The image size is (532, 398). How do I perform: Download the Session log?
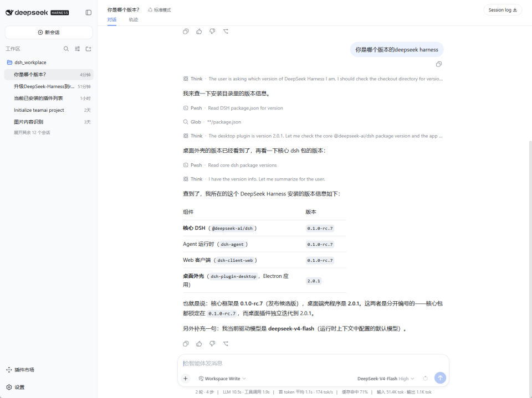pyautogui.click(x=503, y=10)
